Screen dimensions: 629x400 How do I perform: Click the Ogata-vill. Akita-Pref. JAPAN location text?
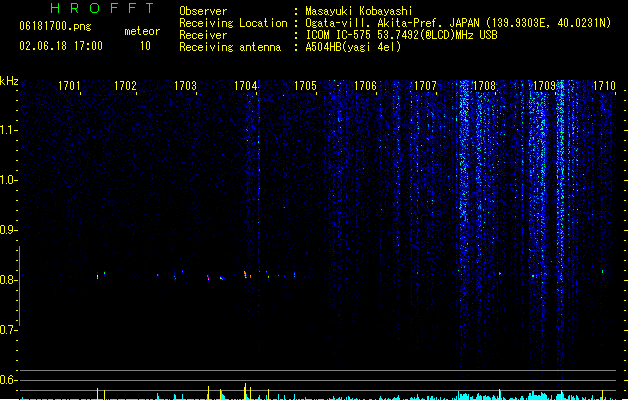tap(458, 23)
